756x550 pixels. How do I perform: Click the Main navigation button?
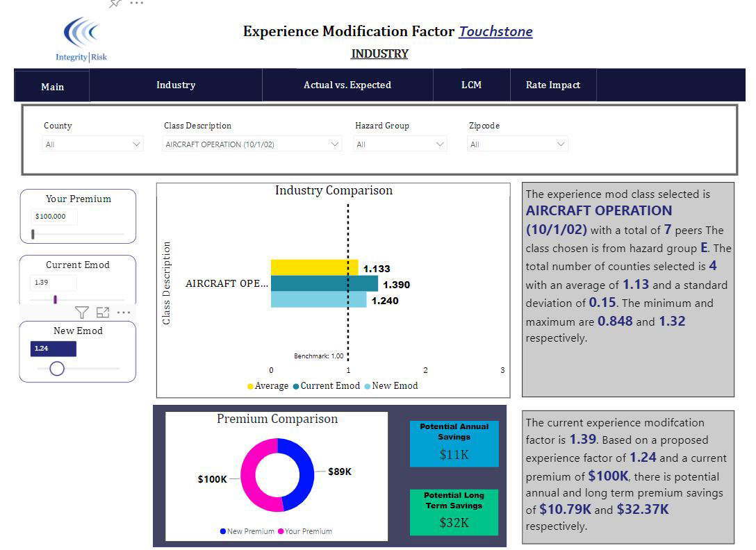52,87
